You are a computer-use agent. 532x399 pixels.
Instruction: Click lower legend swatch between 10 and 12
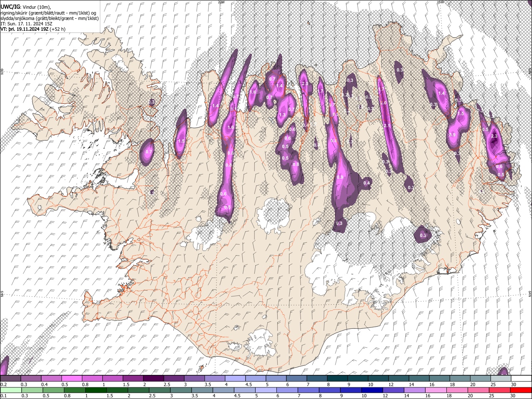[372, 390]
